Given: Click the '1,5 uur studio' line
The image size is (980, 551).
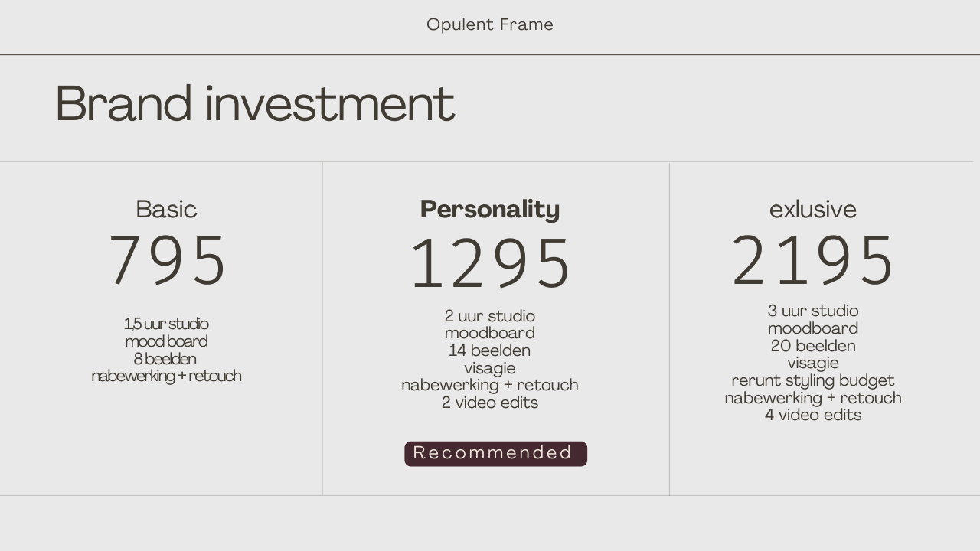Looking at the screenshot, I should tap(166, 324).
